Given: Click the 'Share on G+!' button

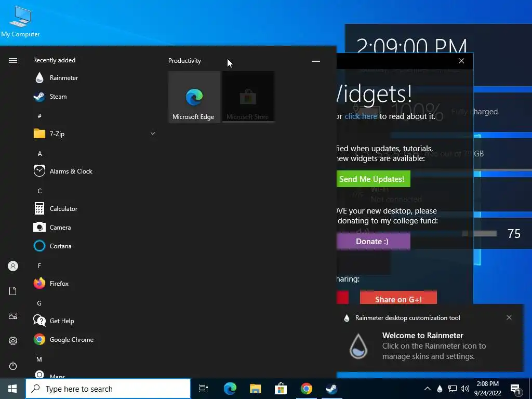Looking at the screenshot, I should 398,298.
